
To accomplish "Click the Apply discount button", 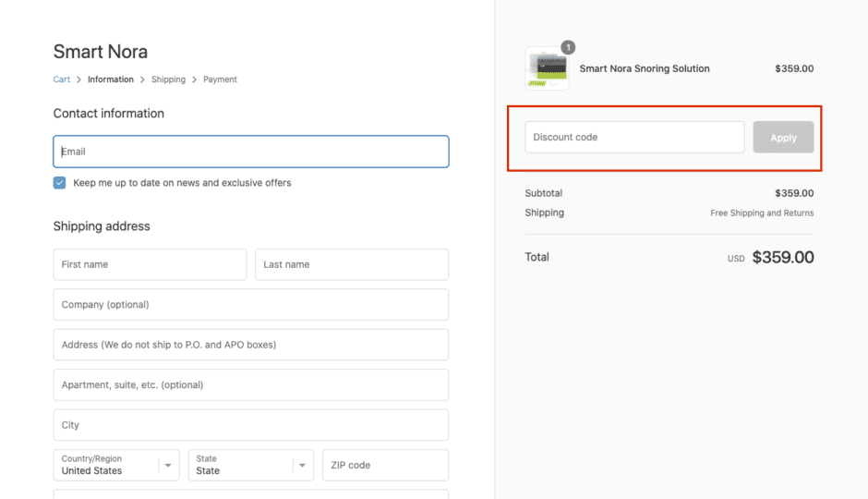I will (783, 138).
